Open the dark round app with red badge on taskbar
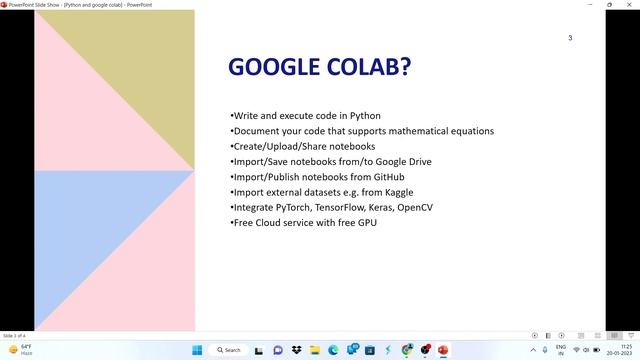The height and width of the screenshot is (360, 640). click(x=425, y=349)
